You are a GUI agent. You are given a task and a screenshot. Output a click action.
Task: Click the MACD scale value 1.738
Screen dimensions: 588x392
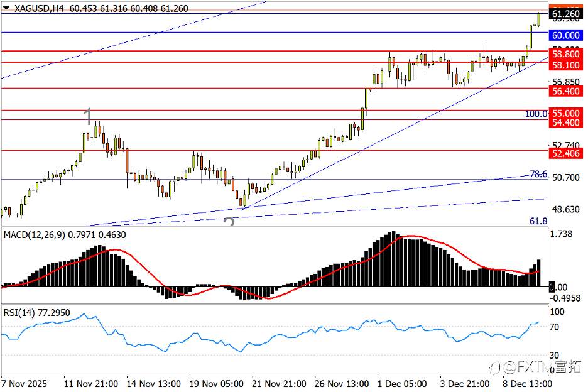click(561, 234)
